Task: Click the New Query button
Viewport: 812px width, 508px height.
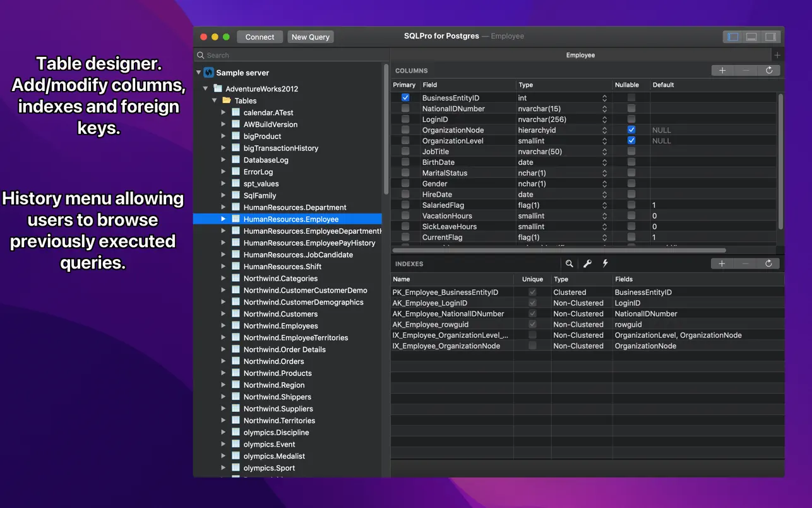Action: pyautogui.click(x=310, y=37)
